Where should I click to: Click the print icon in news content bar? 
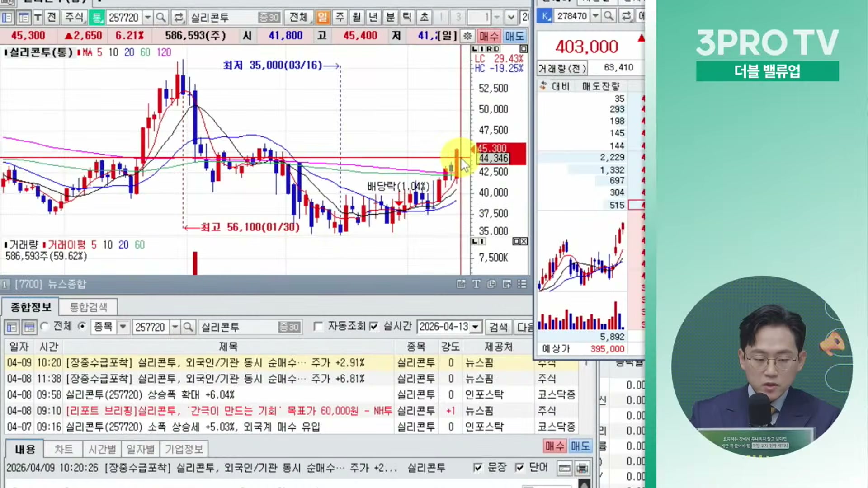pyautogui.click(x=582, y=468)
